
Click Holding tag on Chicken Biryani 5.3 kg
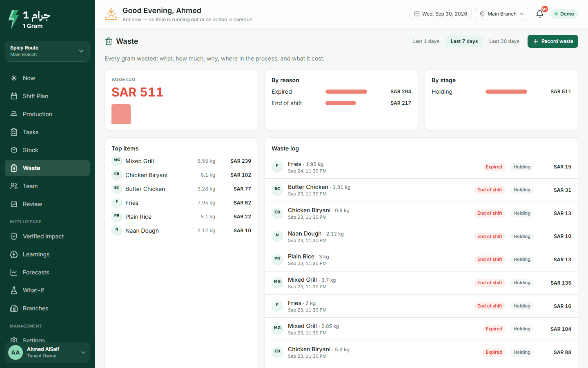click(522, 352)
